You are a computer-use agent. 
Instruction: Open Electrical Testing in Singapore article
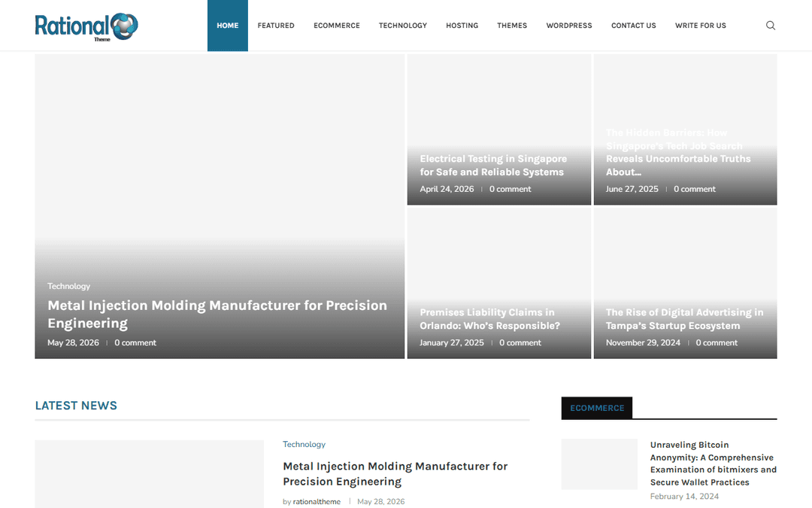point(493,166)
